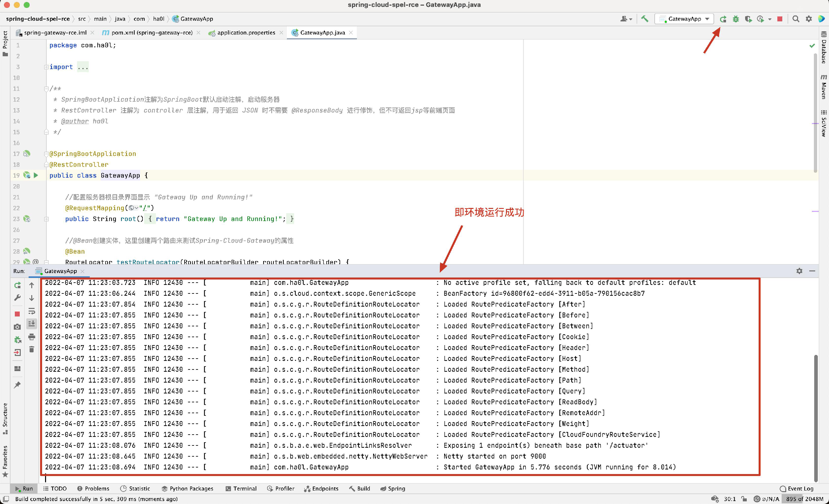Click the Rerun GatewayApp toolbar icon

(723, 19)
